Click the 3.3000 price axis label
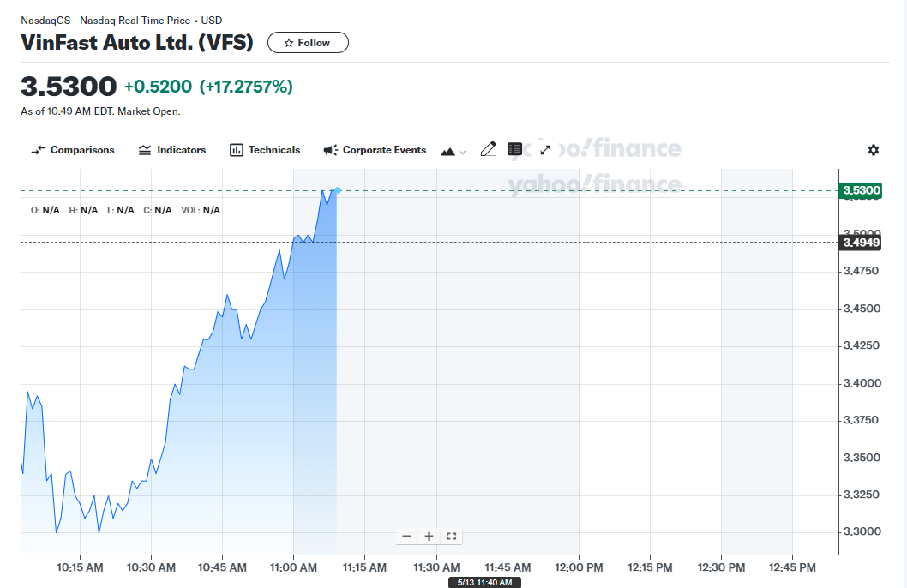This screenshot has height=588, width=907. (862, 531)
